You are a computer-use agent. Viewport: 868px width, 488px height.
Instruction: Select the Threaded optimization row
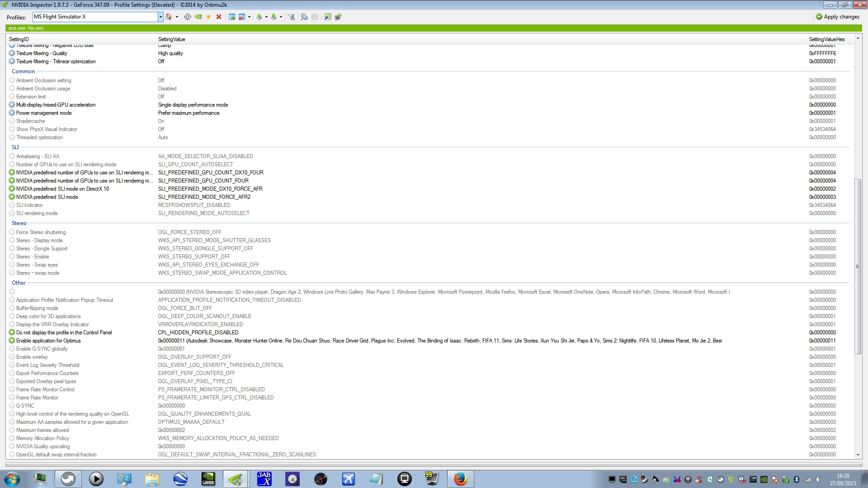pyautogui.click(x=428, y=137)
